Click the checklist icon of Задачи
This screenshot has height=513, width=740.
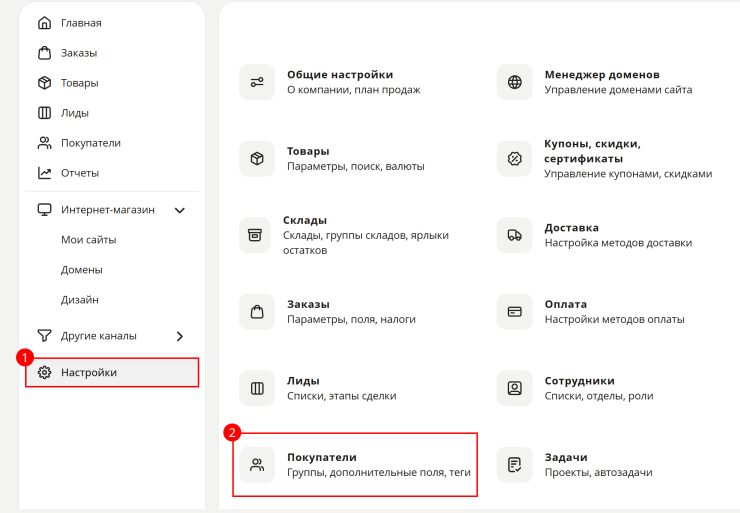tap(514, 465)
